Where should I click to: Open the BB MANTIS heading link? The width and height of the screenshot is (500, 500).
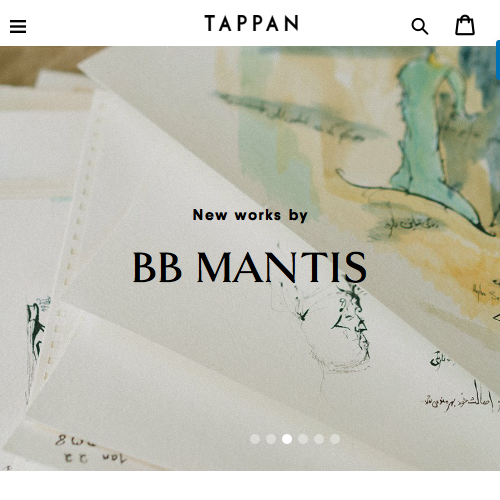point(250,267)
